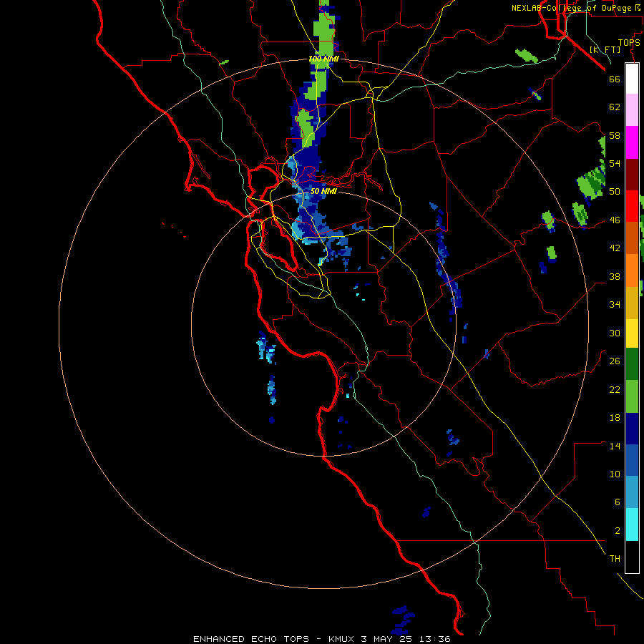
Task: Click the legend value 34
Action: click(x=615, y=304)
